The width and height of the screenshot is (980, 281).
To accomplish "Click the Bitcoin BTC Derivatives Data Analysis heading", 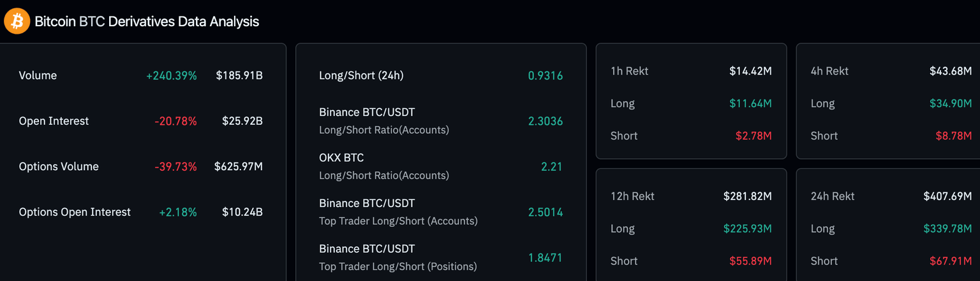I will click(147, 22).
